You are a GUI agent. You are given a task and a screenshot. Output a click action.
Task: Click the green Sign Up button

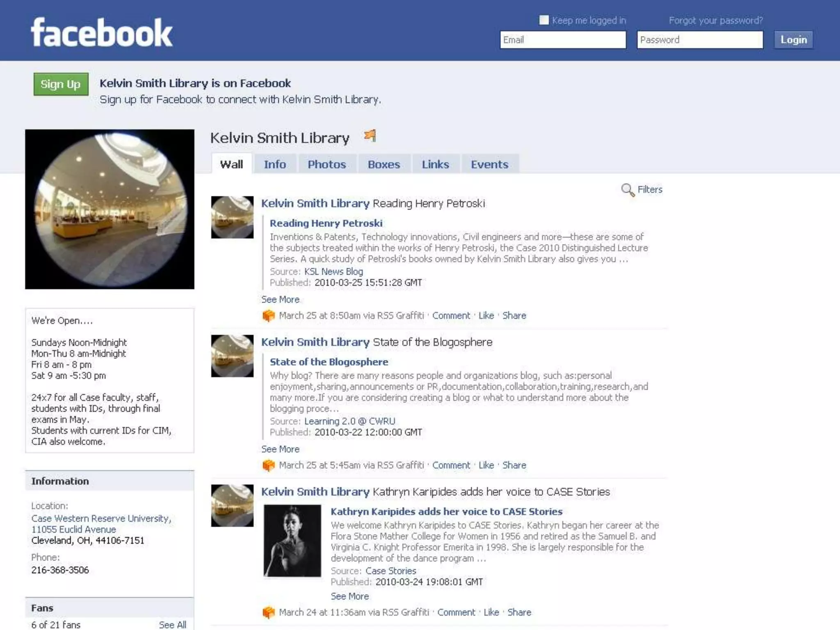(x=61, y=84)
